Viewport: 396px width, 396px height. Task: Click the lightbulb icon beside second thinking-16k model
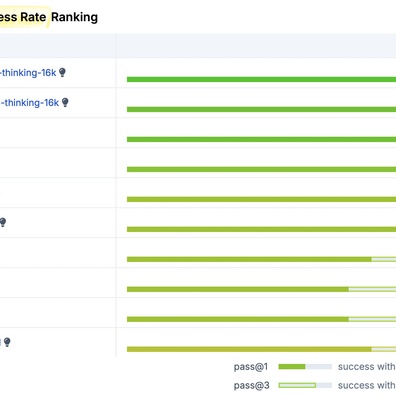65,102
